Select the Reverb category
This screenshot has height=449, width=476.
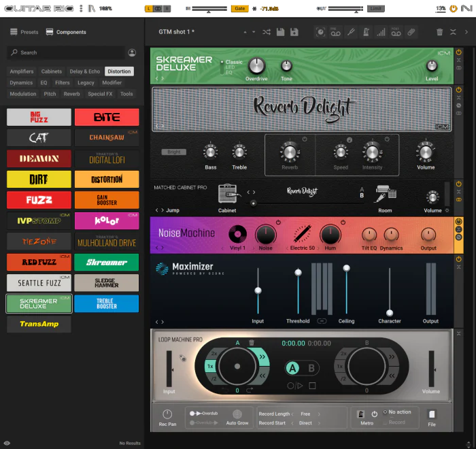tap(71, 94)
